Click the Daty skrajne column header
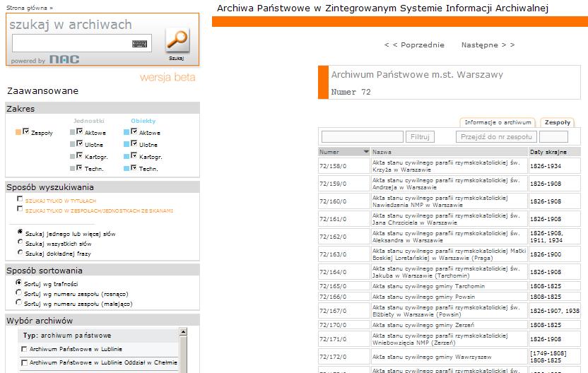588x373 pixels. tap(554, 152)
